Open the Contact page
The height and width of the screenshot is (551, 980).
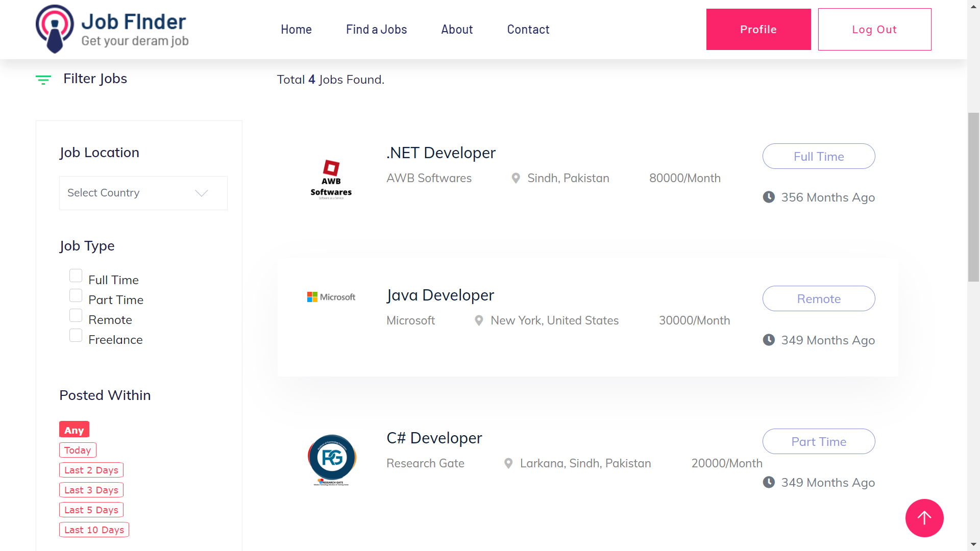[x=528, y=29]
